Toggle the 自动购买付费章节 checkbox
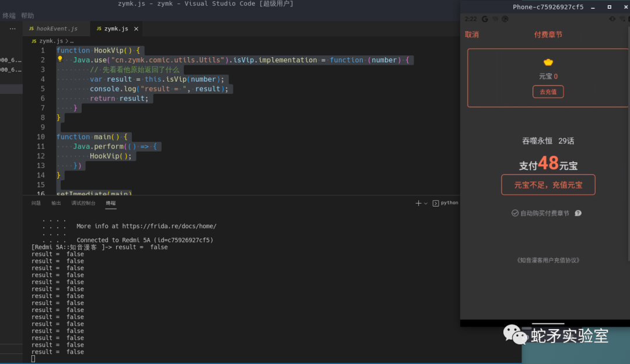This screenshot has width=630, height=364. (x=514, y=213)
